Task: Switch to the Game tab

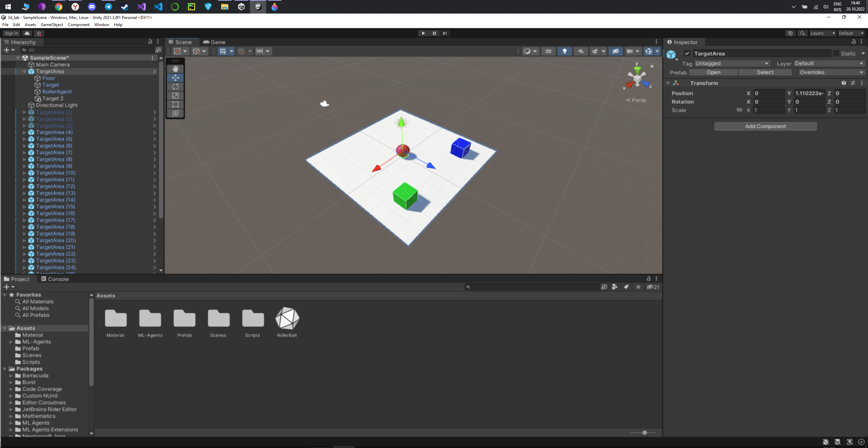Action: point(214,42)
